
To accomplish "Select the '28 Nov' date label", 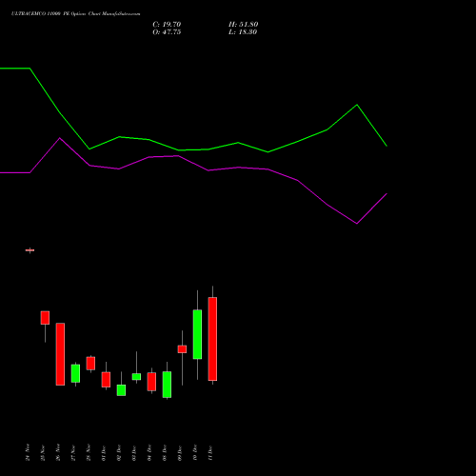I will 89,452.
